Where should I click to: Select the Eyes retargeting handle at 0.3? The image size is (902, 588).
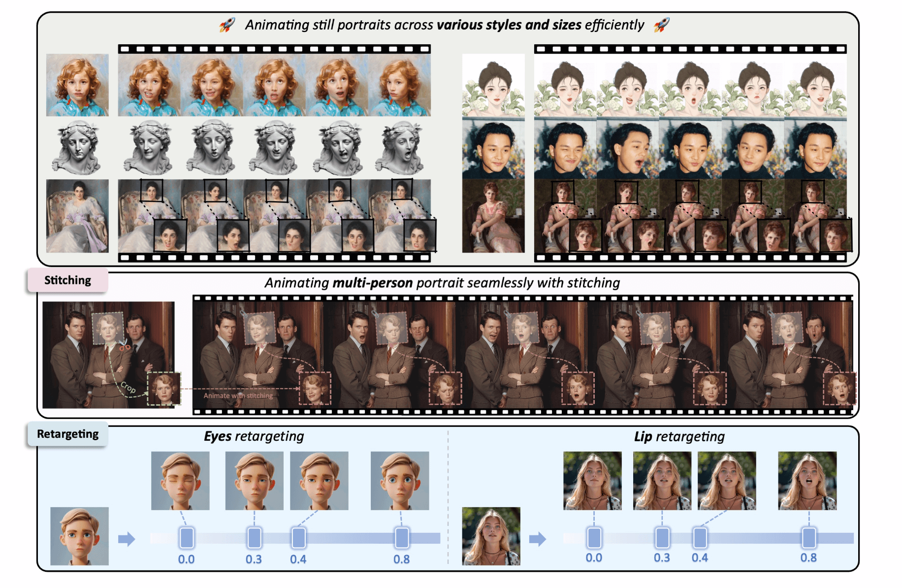coord(254,538)
